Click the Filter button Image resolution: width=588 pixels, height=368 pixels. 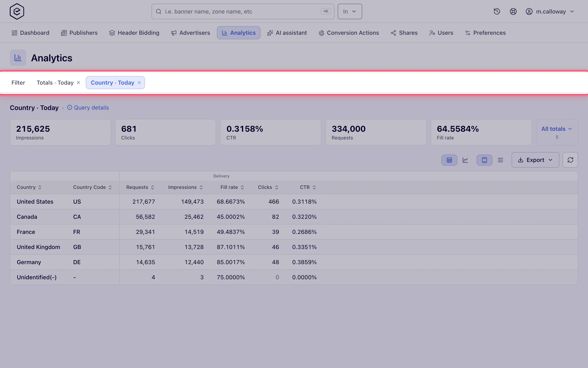pyautogui.click(x=18, y=83)
